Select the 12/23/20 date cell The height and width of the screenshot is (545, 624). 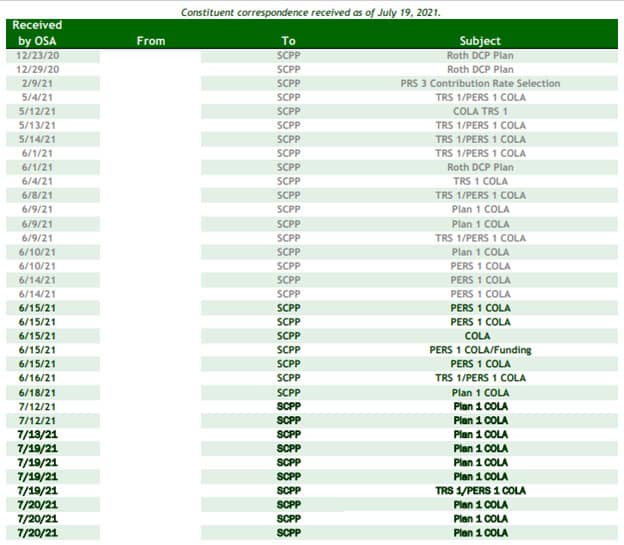click(38, 56)
